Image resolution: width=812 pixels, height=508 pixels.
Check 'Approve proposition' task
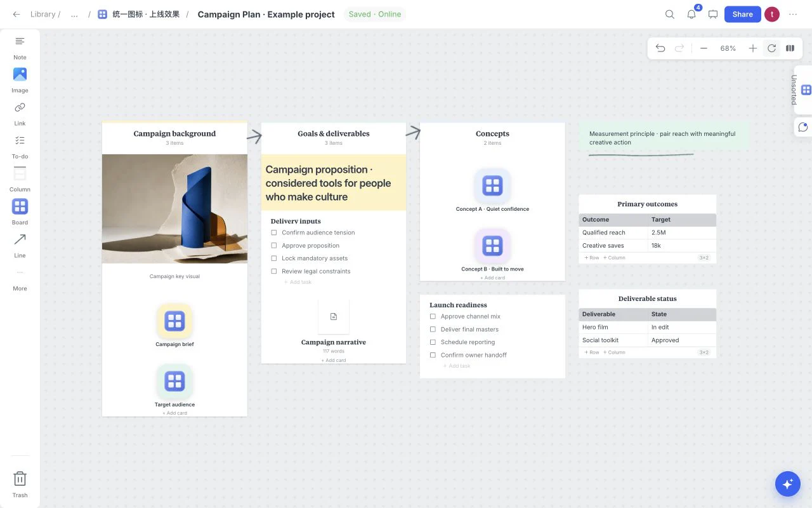coord(274,246)
